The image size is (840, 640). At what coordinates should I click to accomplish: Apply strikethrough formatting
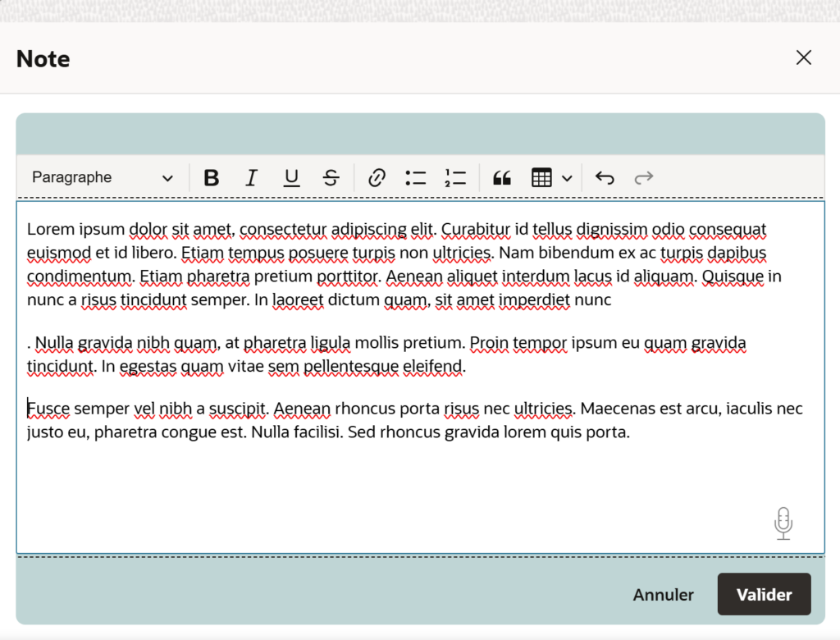coord(331,178)
